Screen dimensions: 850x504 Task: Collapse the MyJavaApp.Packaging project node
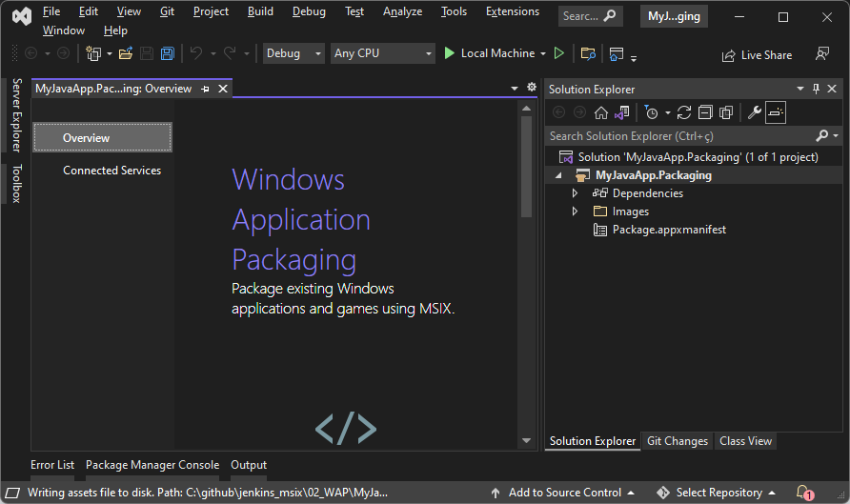(x=558, y=175)
